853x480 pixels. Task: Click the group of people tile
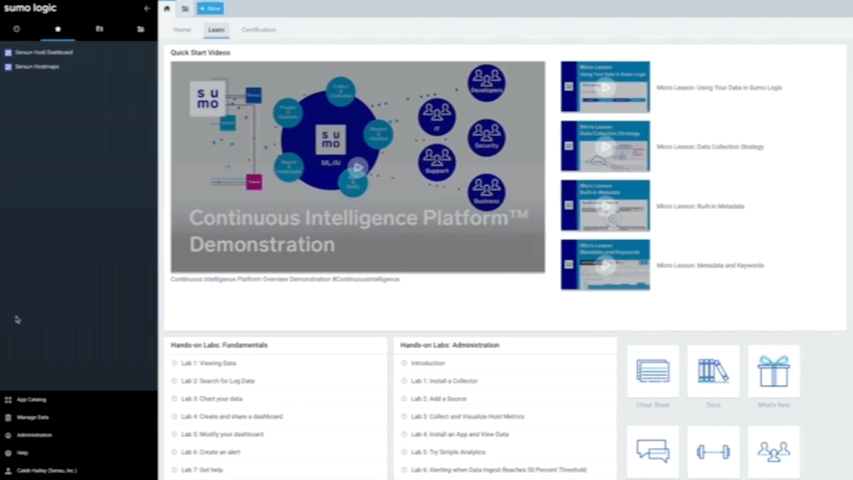coord(774,452)
